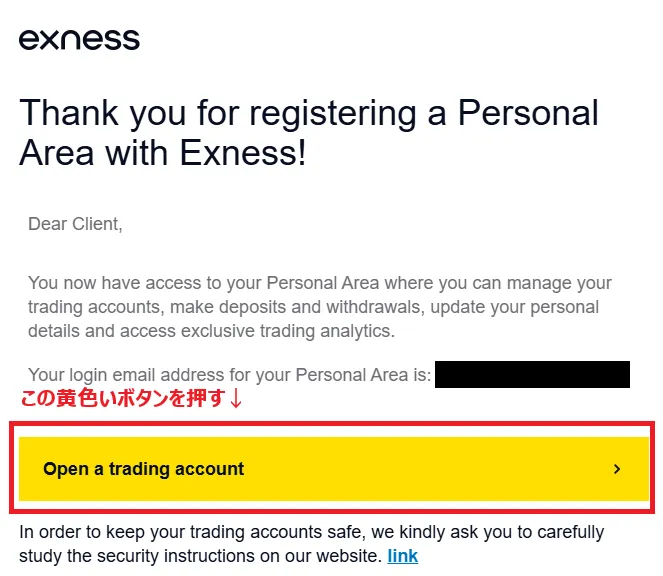Screen dimensions: 663x576
Task: Click the 'Open a trading account' label text
Action: [143, 469]
